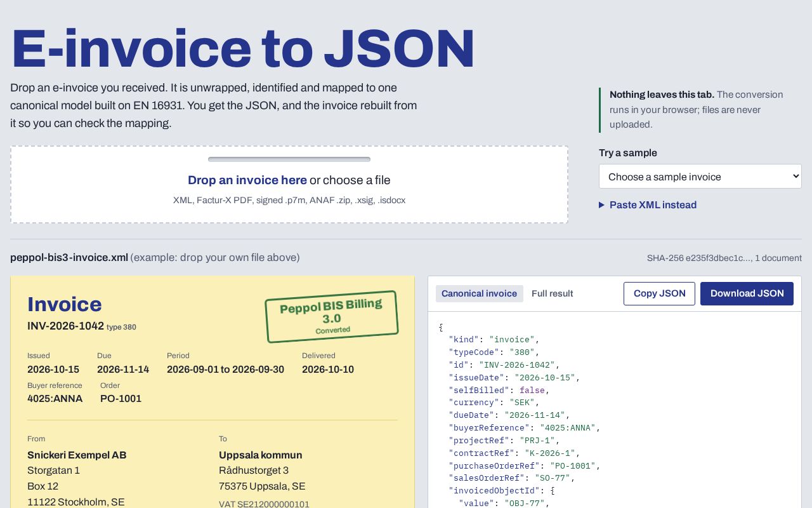Image resolution: width=812 pixels, height=508 pixels.
Task: Click the Copy JSON button
Action: pyautogui.click(x=659, y=293)
